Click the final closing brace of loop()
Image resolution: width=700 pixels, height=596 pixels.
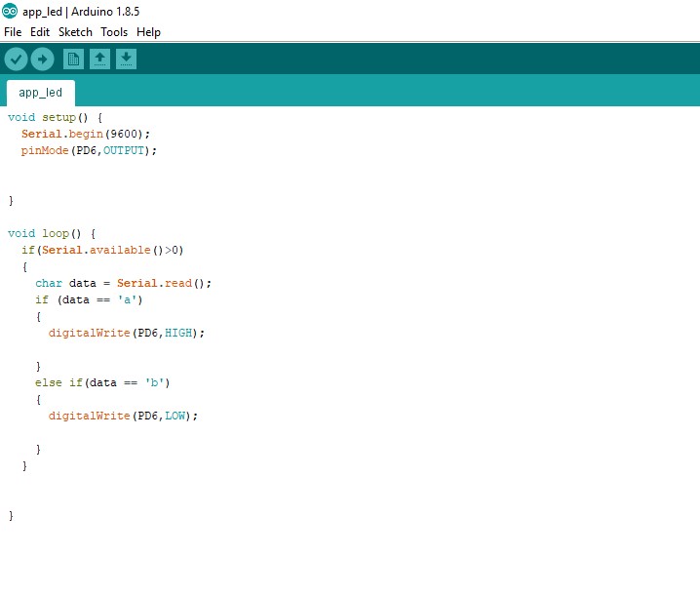click(x=11, y=516)
